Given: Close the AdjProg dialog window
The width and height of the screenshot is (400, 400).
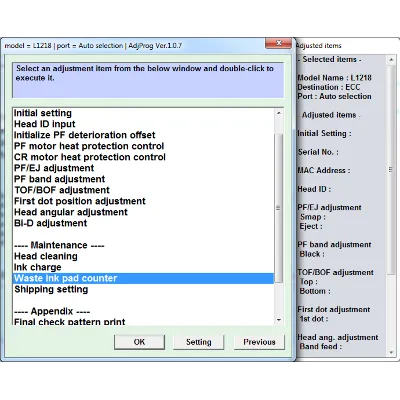Looking at the screenshot, I should tap(279, 43).
